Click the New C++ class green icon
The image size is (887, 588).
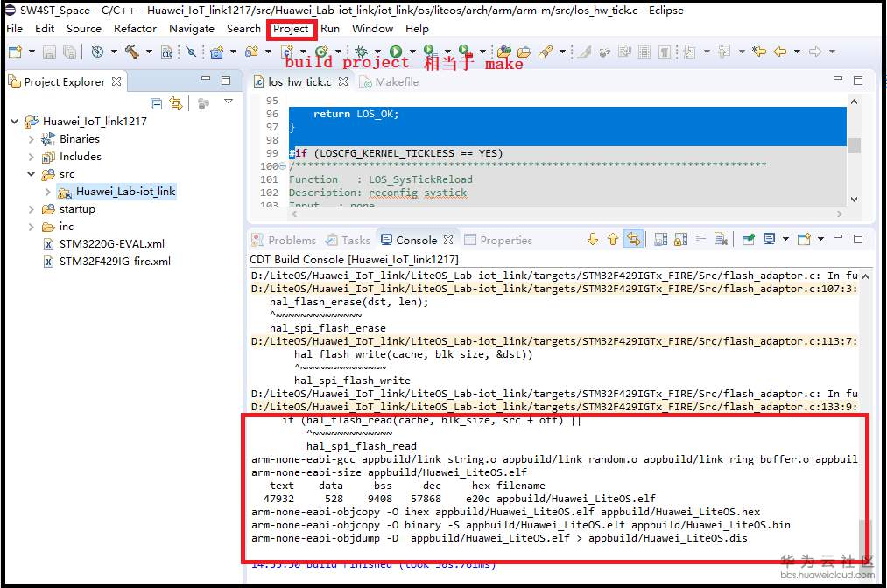click(x=321, y=52)
